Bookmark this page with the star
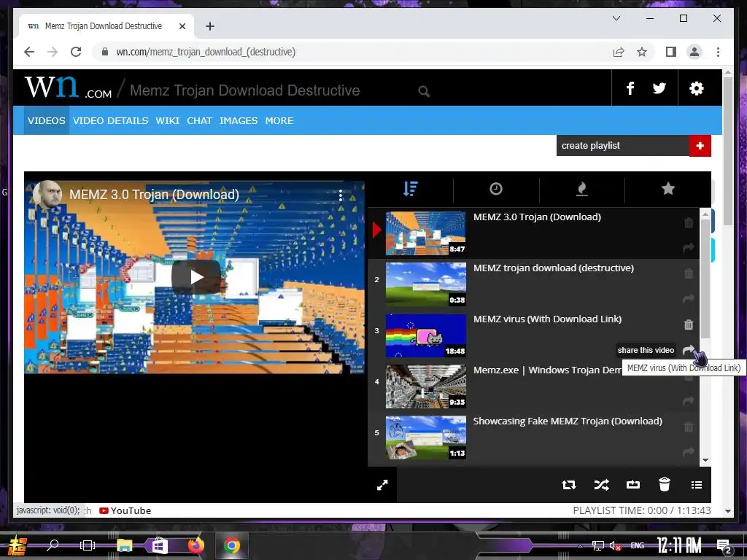The width and height of the screenshot is (747, 560). point(642,52)
